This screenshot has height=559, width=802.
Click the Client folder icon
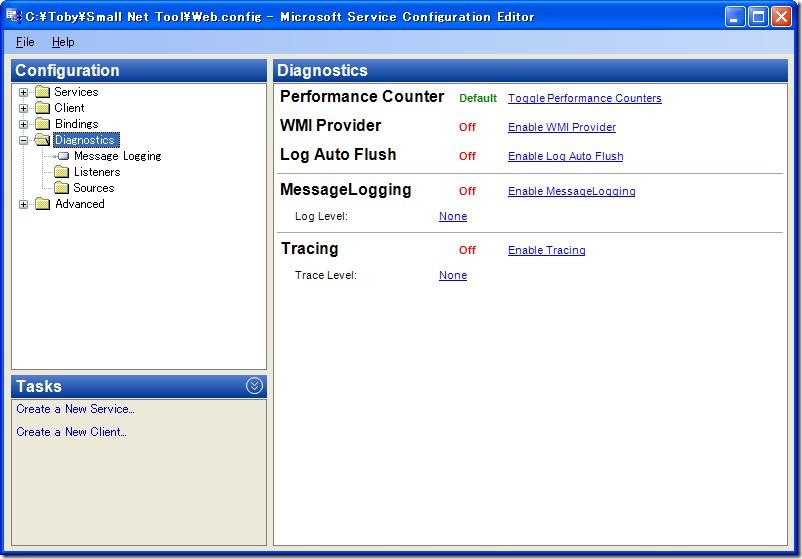coord(42,108)
